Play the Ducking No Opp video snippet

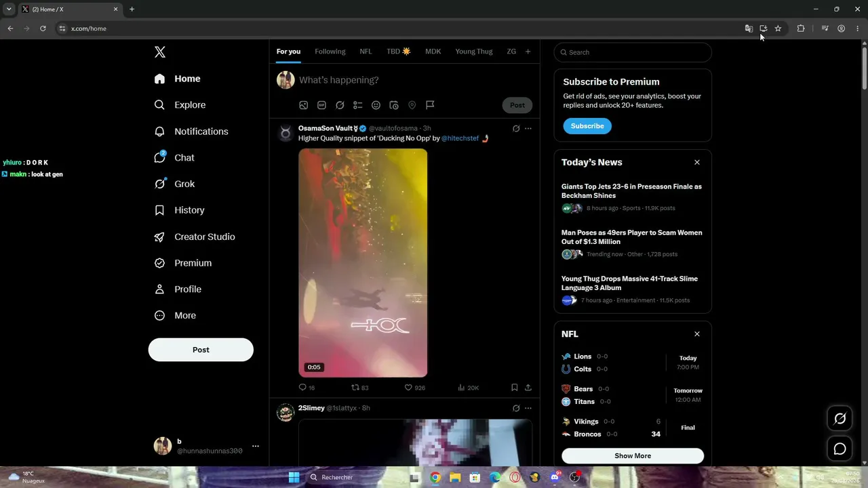point(363,263)
